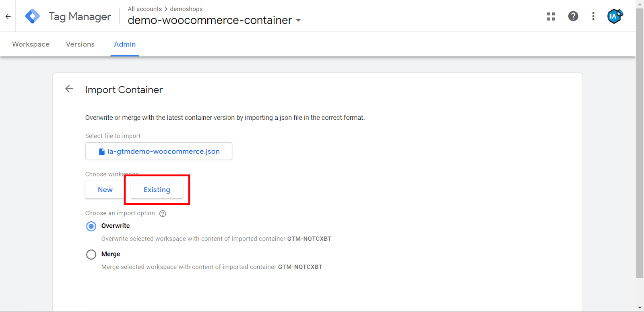Screen dimensions: 644x312
Task: Click the account avatar icon
Action: [615, 17]
